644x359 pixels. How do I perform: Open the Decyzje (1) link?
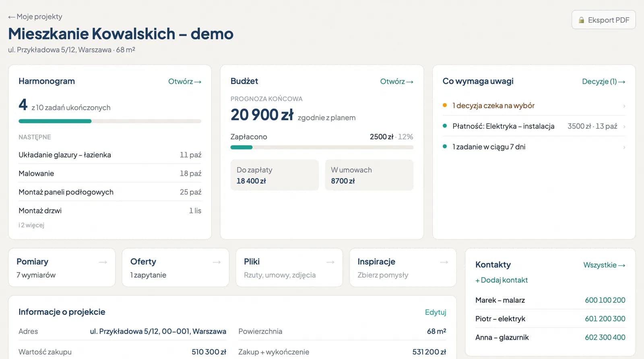click(603, 81)
